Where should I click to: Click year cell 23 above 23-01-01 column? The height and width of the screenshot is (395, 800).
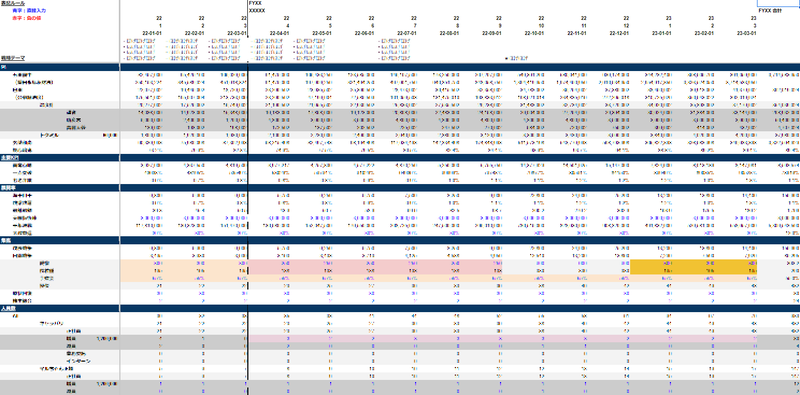coord(668,18)
